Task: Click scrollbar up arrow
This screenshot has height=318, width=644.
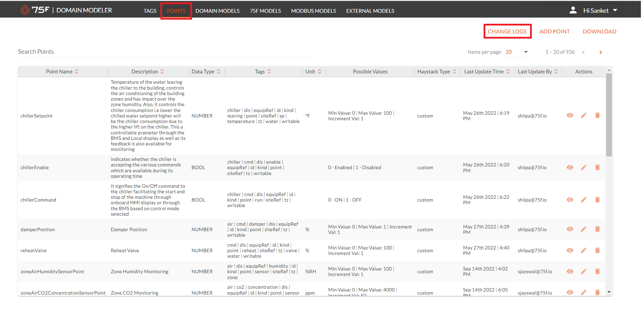Action: click(x=609, y=70)
